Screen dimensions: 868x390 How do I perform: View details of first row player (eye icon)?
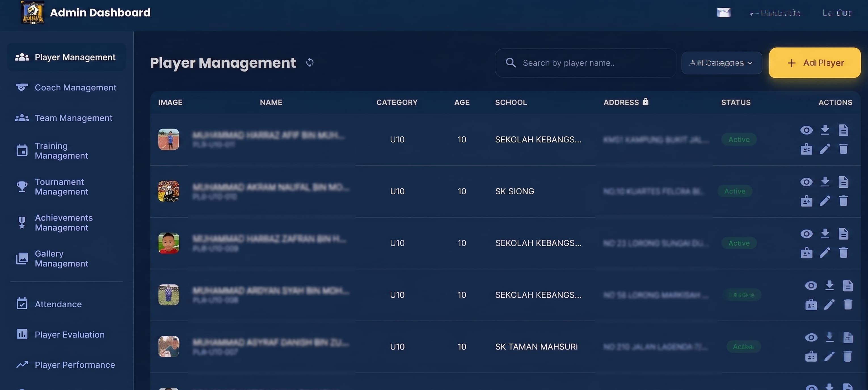(x=806, y=130)
